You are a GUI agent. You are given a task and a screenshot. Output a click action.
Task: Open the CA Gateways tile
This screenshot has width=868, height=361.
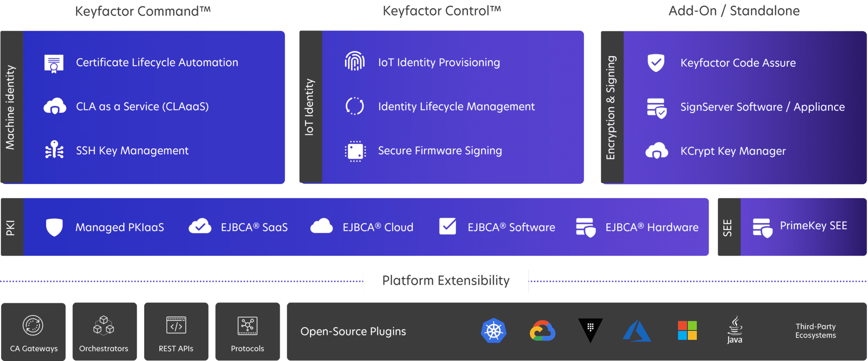pos(33,332)
